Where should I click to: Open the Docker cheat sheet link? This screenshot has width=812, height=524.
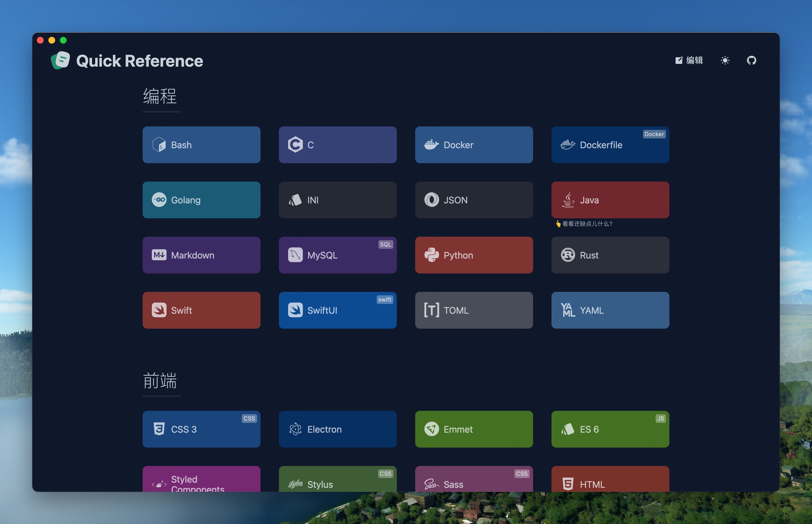(x=474, y=145)
